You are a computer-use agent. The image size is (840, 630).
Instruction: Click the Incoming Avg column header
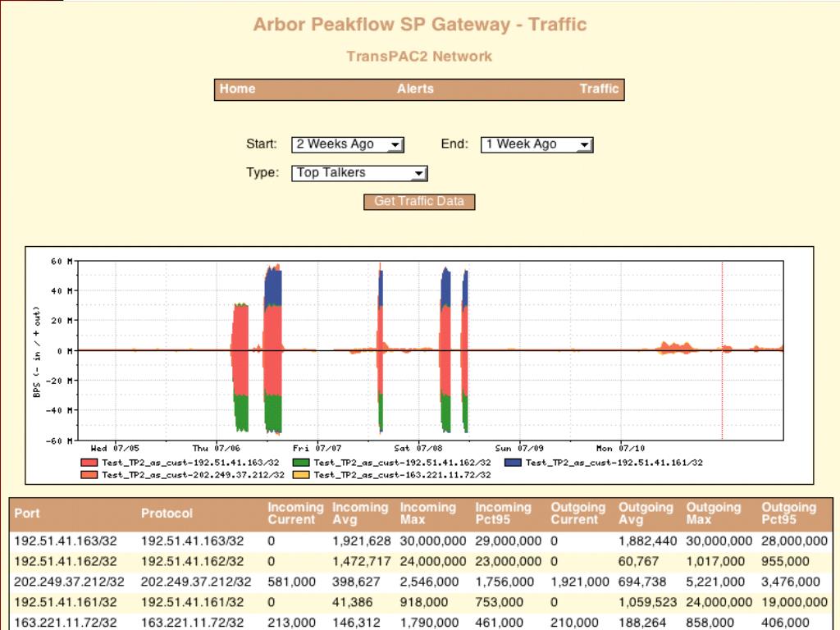(360, 514)
